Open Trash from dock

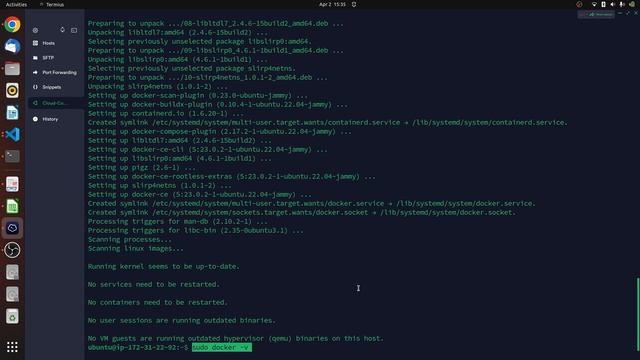point(12,316)
